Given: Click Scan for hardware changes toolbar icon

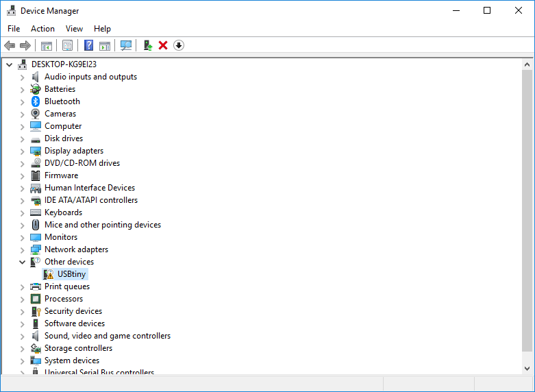Looking at the screenshot, I should [x=126, y=45].
